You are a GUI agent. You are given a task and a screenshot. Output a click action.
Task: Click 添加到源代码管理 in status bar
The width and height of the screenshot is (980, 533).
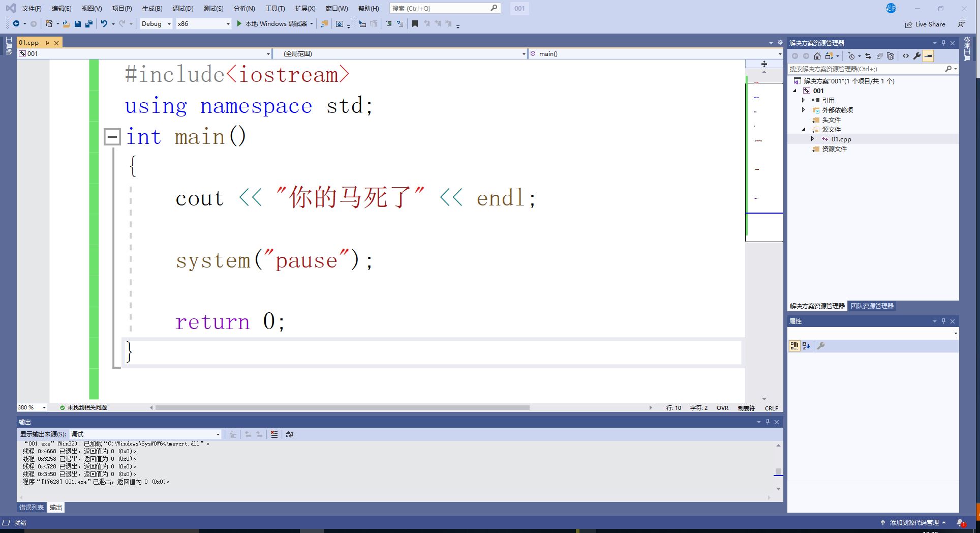913,523
